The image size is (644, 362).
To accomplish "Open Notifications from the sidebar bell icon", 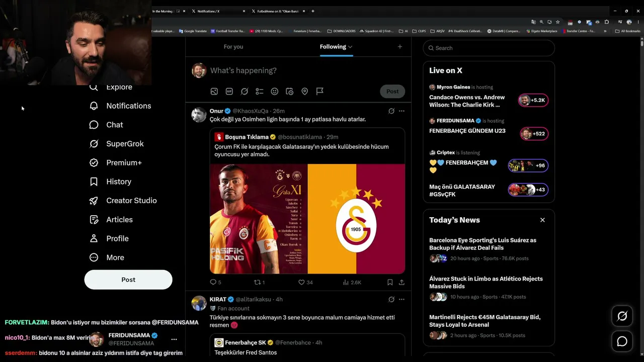I will pyautogui.click(x=94, y=106).
